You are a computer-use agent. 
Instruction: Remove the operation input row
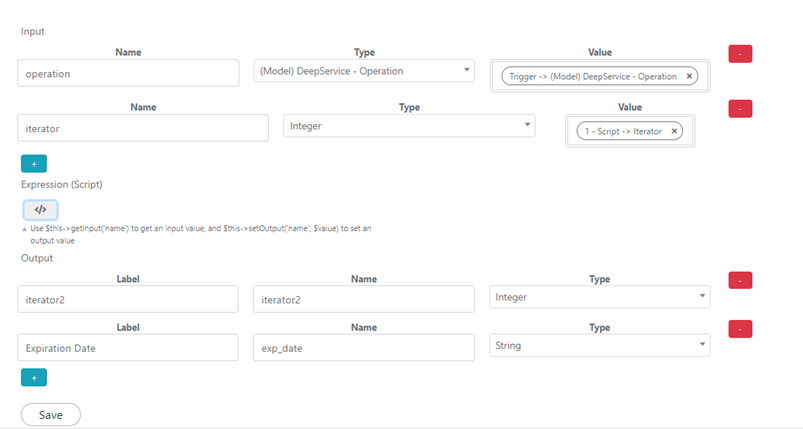[x=740, y=54]
